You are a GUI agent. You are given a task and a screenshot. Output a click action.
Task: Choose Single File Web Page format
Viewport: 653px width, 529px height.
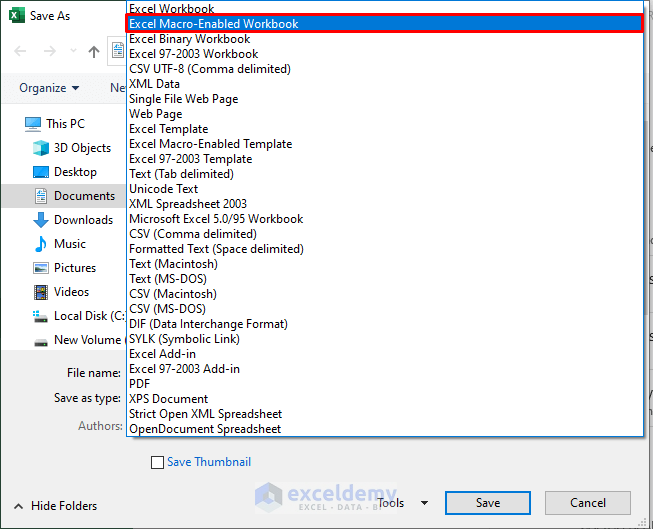[385, 99]
